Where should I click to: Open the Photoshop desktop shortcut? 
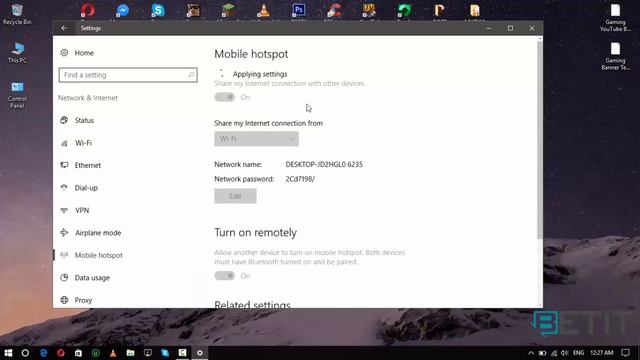(x=299, y=10)
